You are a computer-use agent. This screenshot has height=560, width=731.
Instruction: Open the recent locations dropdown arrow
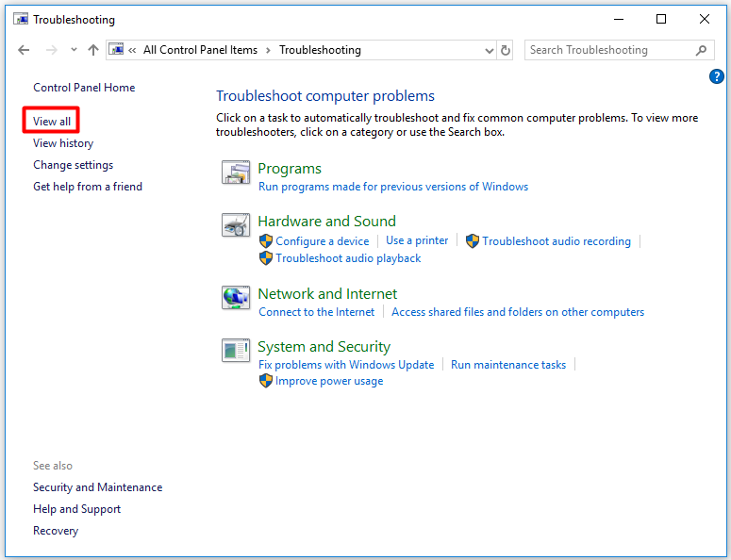(x=74, y=49)
